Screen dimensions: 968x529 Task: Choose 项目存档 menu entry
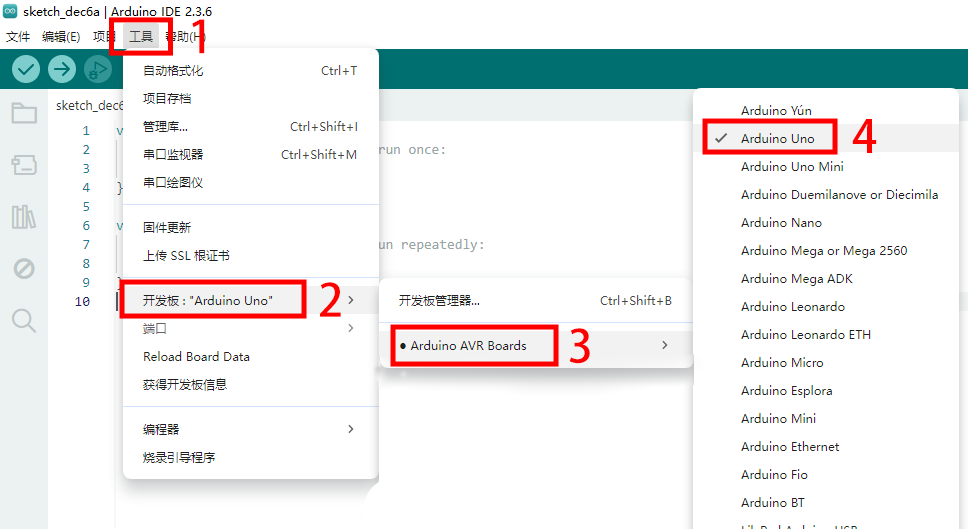[251, 98]
